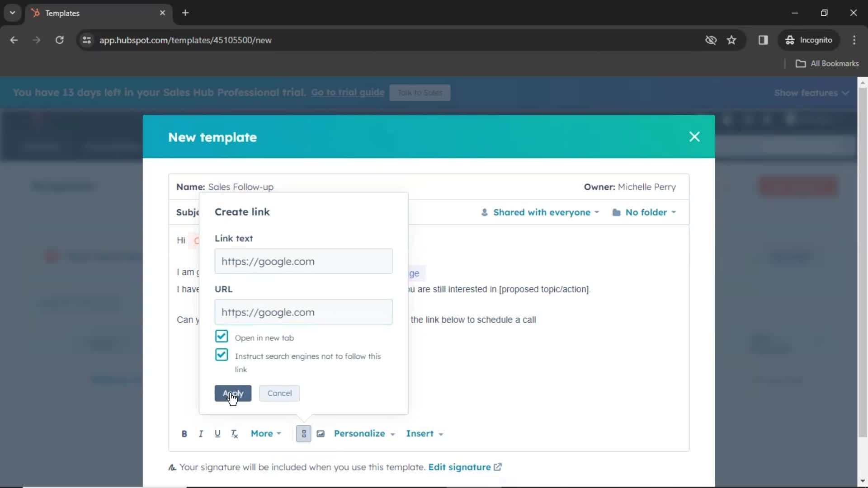Click the Edit signature link
This screenshot has height=488, width=868.
[x=459, y=467]
